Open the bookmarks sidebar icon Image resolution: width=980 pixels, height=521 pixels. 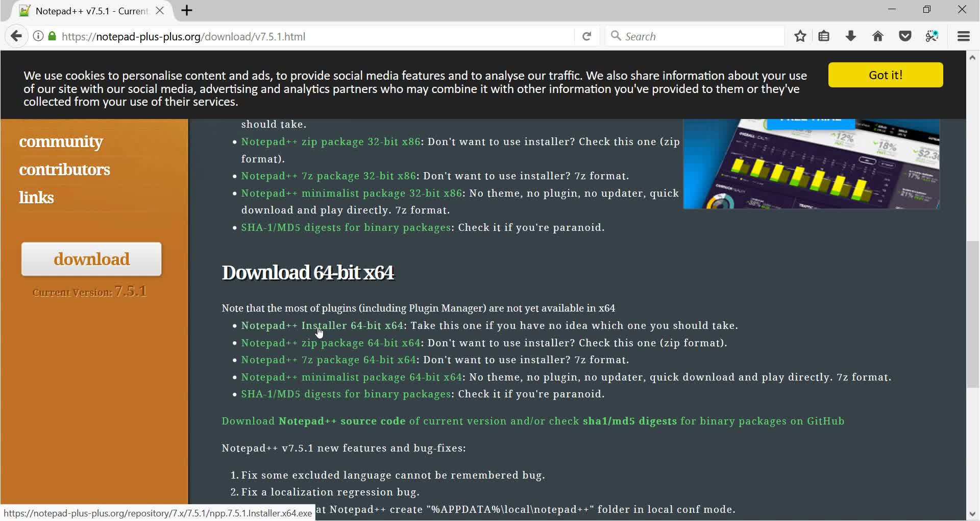[x=824, y=36]
